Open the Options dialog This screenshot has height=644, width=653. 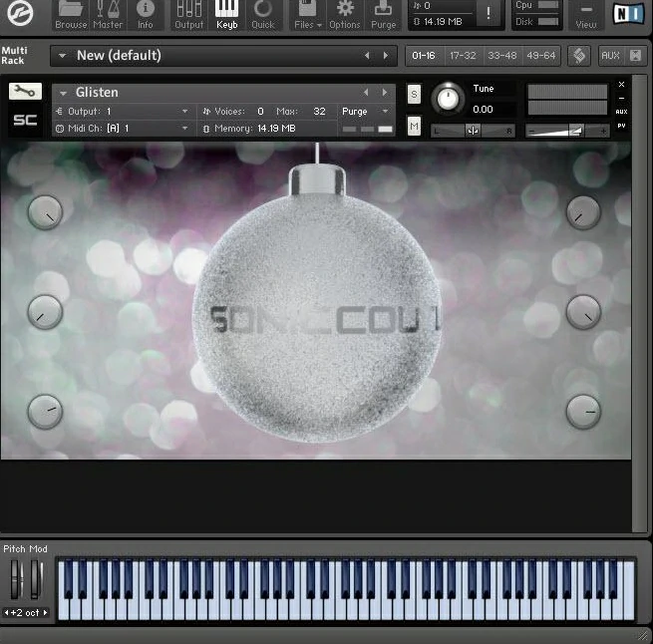coord(344,15)
